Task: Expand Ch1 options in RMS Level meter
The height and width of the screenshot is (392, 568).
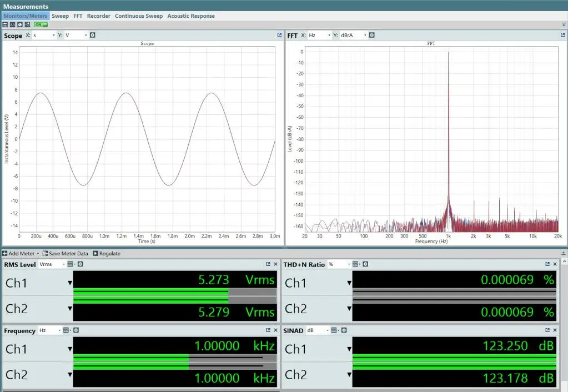Action: click(x=70, y=283)
